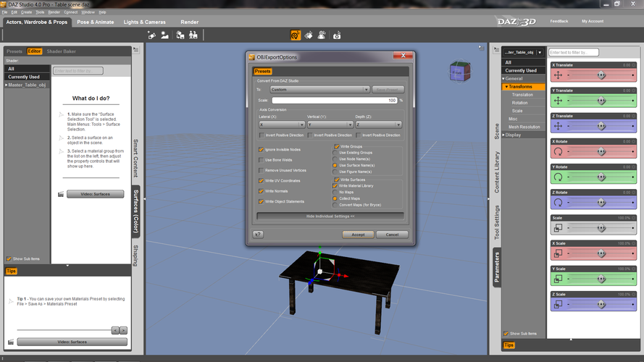
Task: Expand the Display group in Parameters
Action: click(503, 135)
